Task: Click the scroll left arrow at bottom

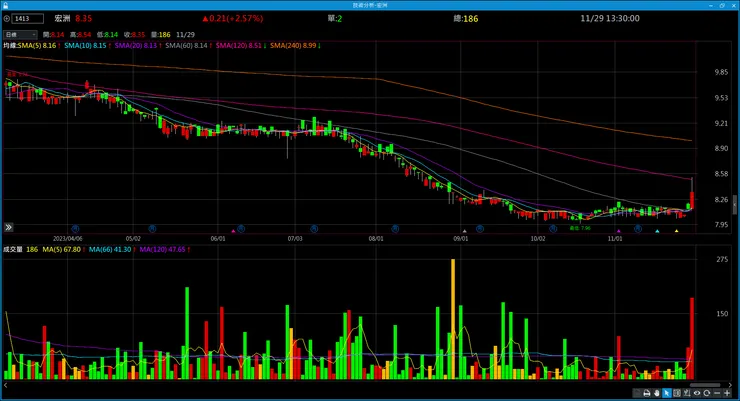Action: point(6,385)
